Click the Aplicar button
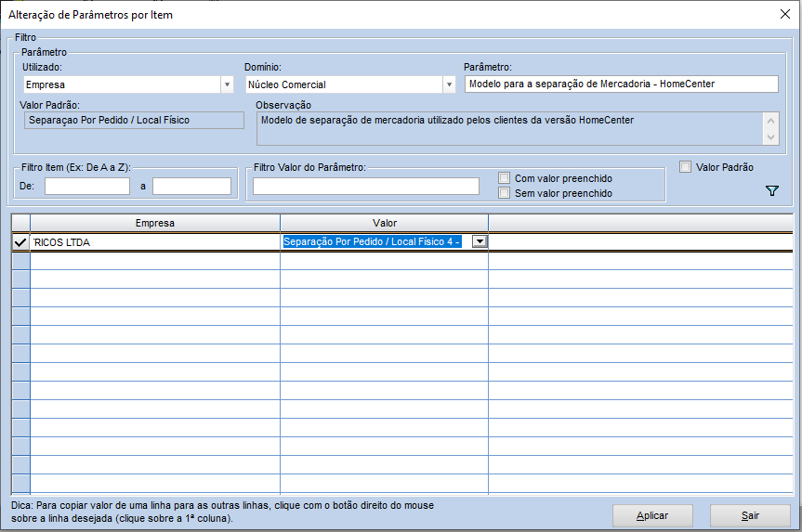 (652, 515)
